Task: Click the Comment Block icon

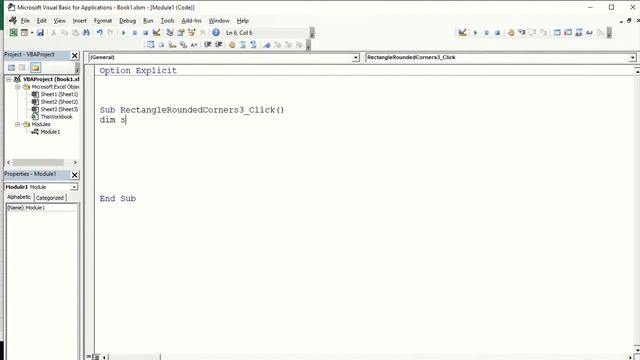Action: point(242,45)
